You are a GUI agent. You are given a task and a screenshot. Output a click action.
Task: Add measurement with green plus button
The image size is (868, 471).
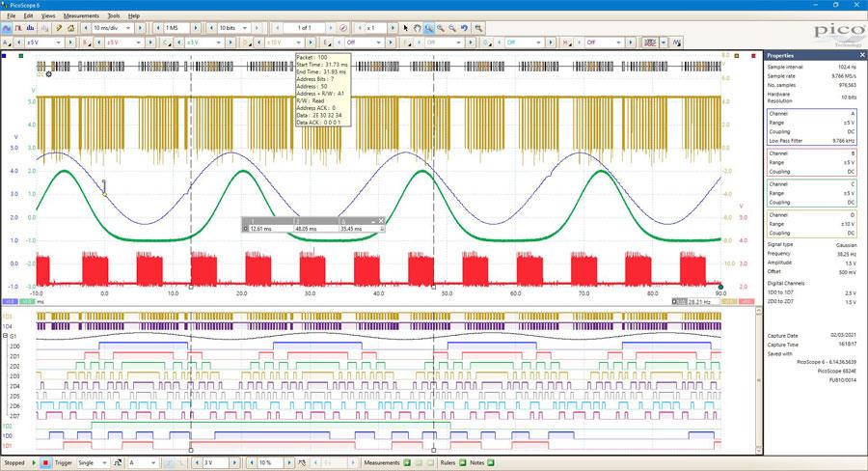[406, 463]
